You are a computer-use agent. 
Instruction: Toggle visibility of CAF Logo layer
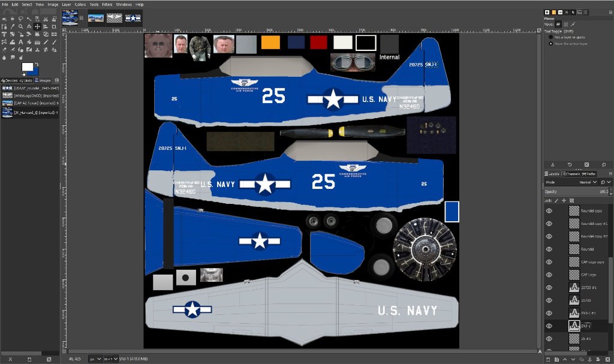549,275
